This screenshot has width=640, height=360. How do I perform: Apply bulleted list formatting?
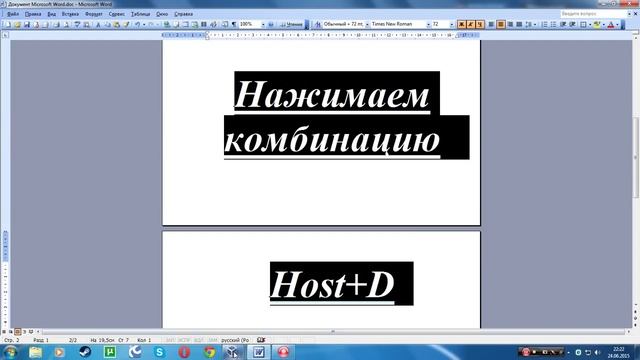[553, 24]
